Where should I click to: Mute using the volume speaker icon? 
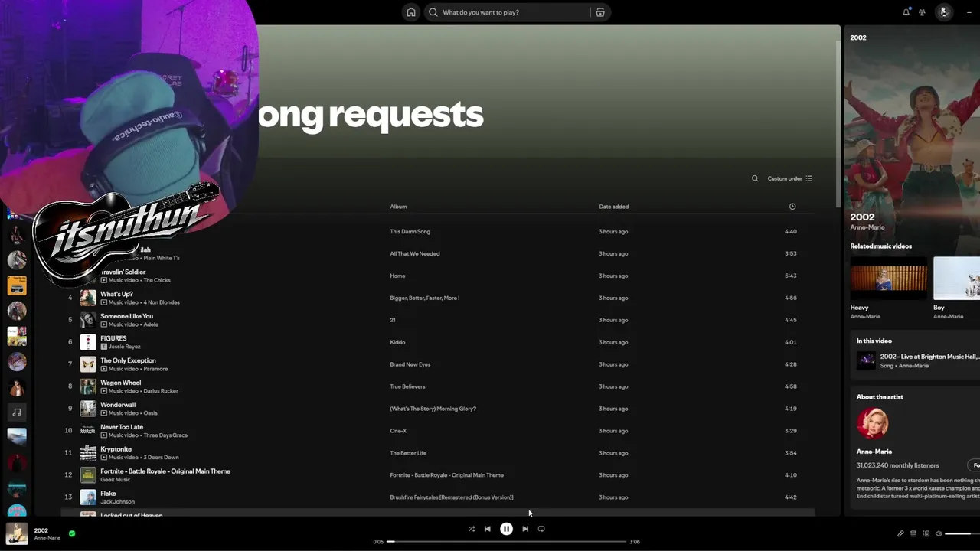[x=939, y=533]
